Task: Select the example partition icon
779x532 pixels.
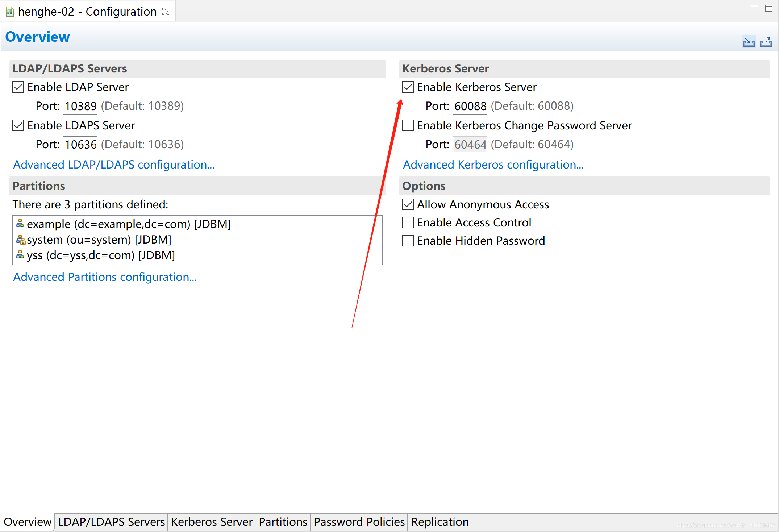Action: (x=20, y=224)
